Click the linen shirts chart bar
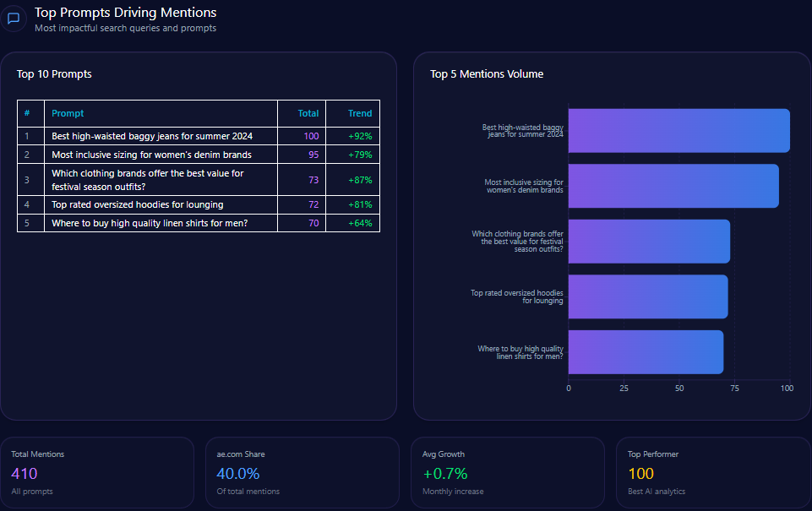 (645, 352)
